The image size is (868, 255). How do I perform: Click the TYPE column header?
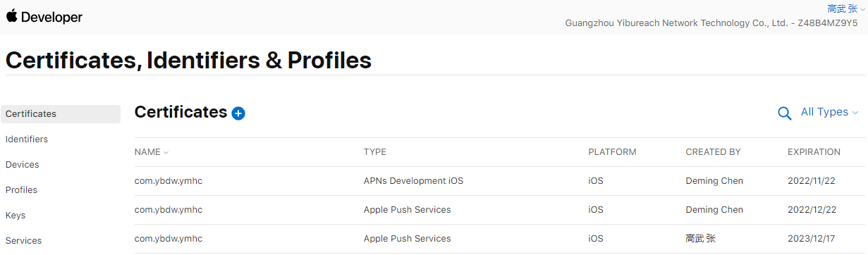(x=375, y=152)
